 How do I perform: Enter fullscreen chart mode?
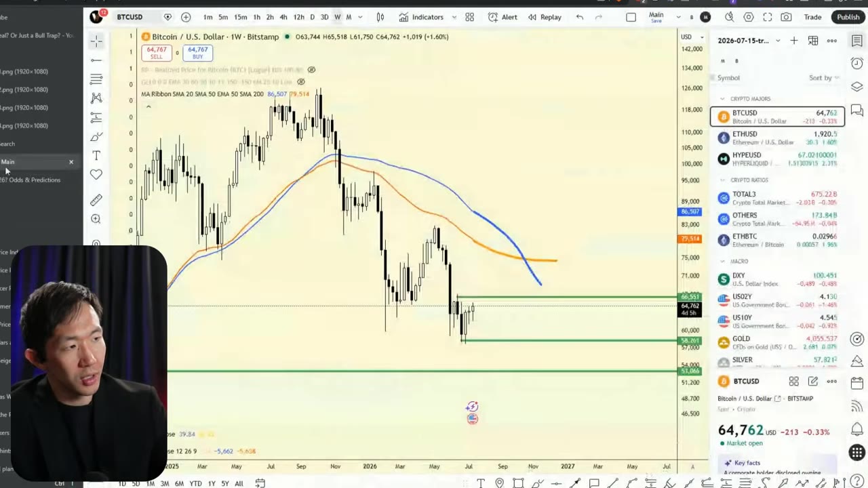point(768,17)
